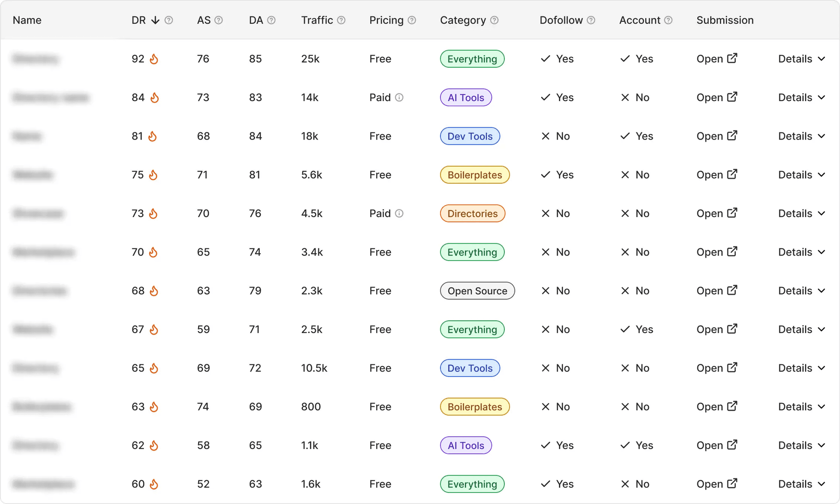
Task: Click traffic value 10.5k
Action: 314,368
